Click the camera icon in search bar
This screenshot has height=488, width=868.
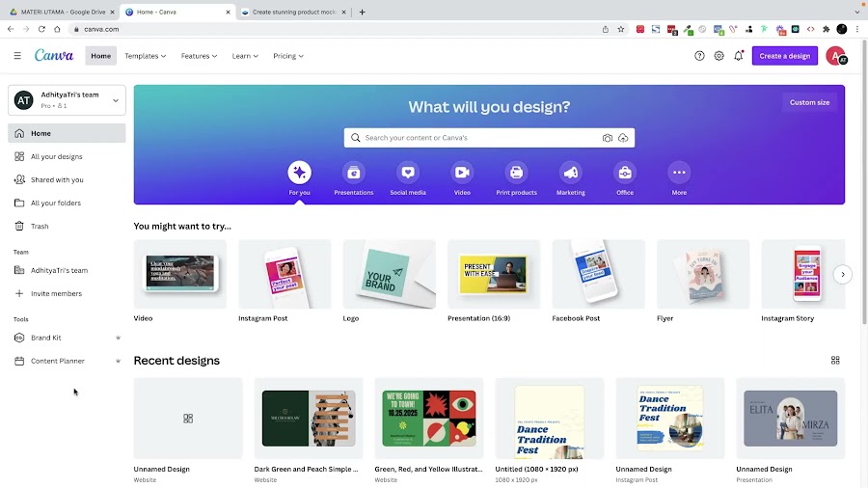(608, 138)
